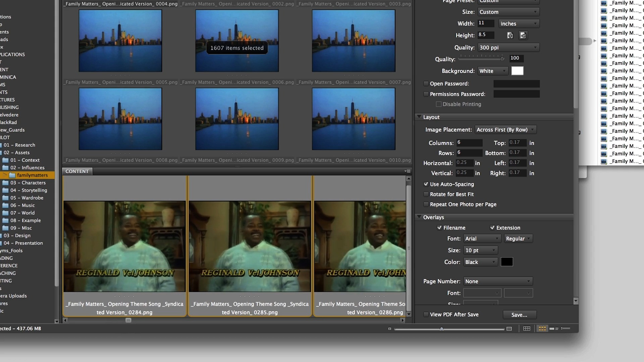This screenshot has width=644, height=362.
Task: Set page orientation to landscape icon
Action: click(523, 35)
